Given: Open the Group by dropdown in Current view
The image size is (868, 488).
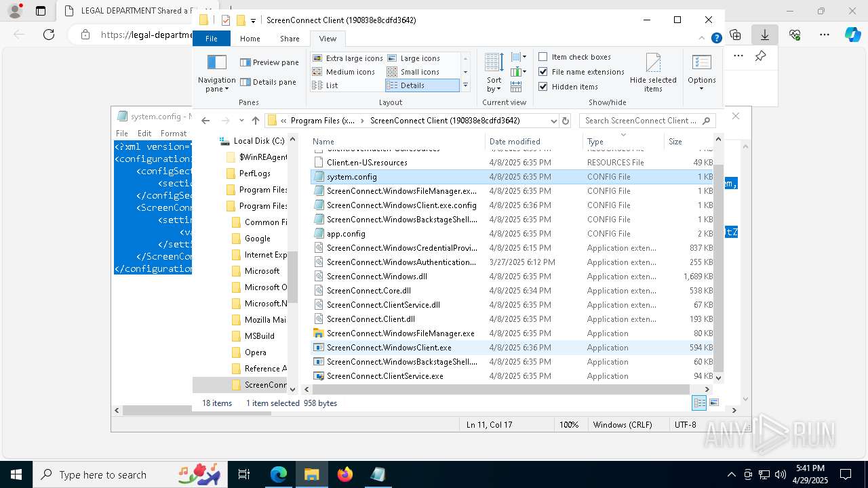Looking at the screenshot, I should click(519, 57).
